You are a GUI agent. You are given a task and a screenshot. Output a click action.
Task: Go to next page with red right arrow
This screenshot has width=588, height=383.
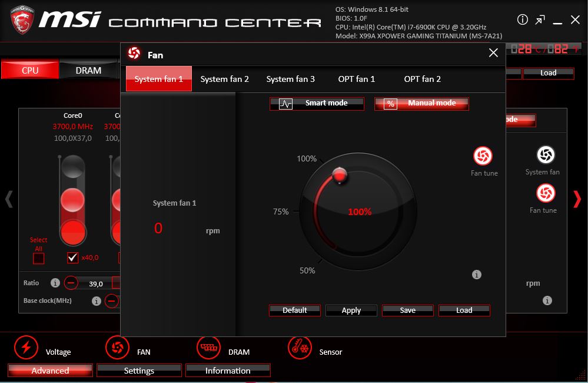(577, 199)
